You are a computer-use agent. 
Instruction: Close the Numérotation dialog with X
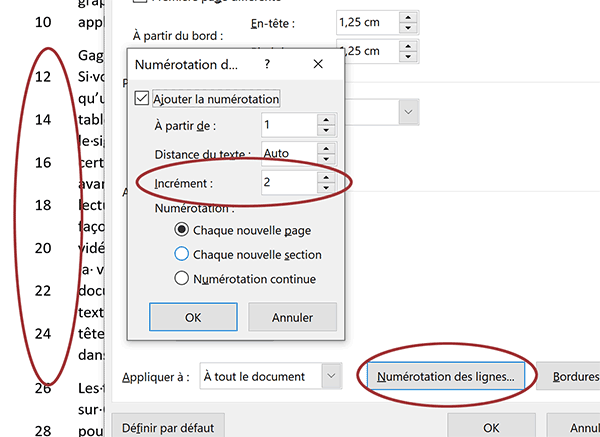(318, 64)
